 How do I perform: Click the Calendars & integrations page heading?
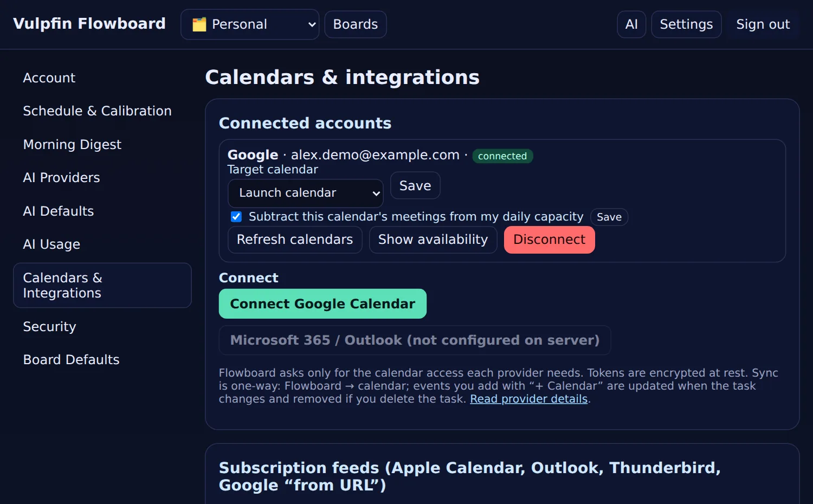[x=342, y=77]
